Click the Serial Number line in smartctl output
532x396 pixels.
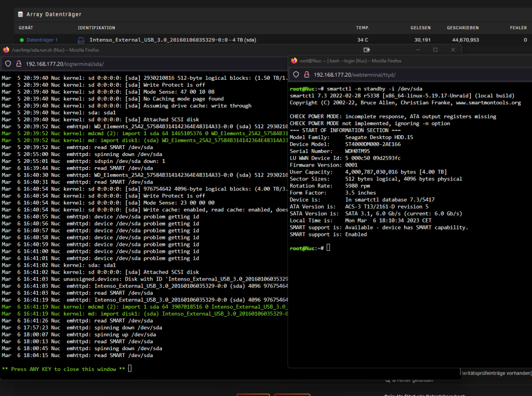click(330, 151)
